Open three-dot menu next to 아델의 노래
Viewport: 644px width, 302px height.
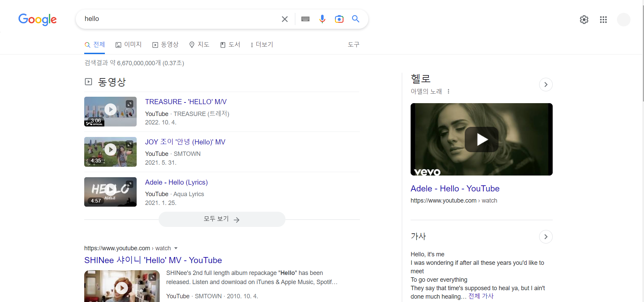click(448, 91)
